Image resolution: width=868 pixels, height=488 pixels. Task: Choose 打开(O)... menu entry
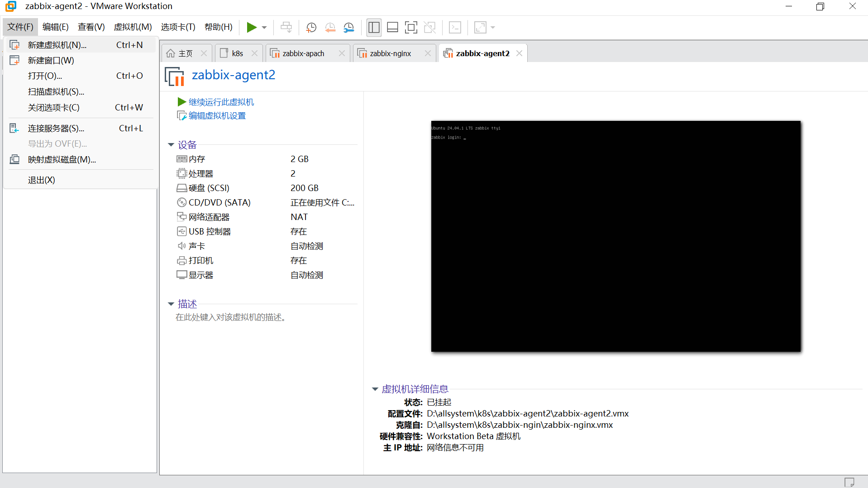coord(81,76)
